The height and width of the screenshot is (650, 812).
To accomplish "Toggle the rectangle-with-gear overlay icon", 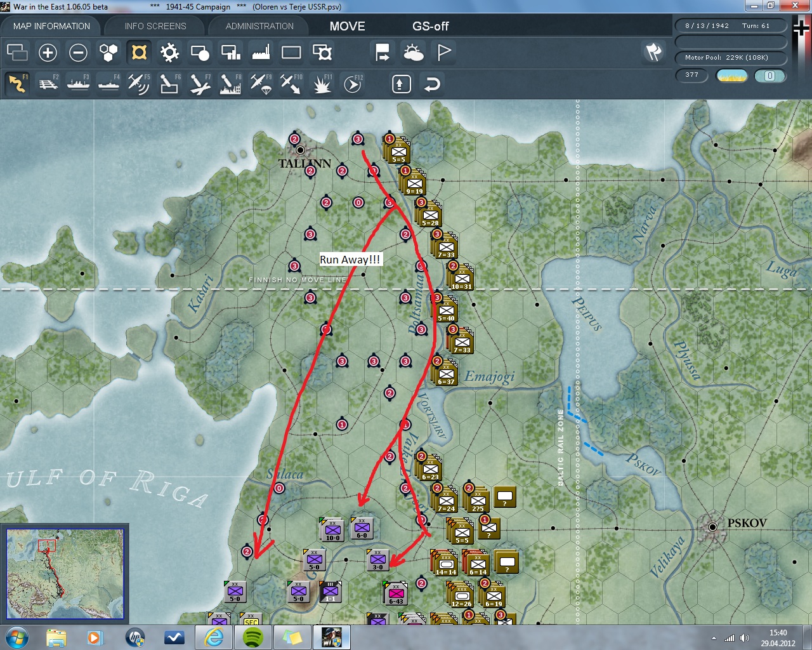I will pos(322,52).
